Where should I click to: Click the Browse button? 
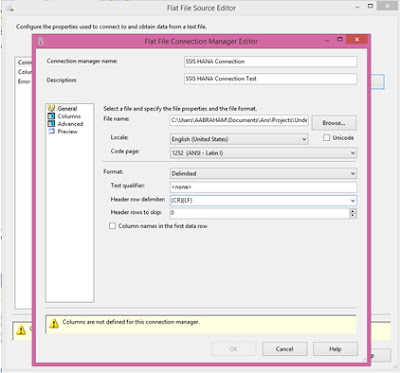click(334, 123)
